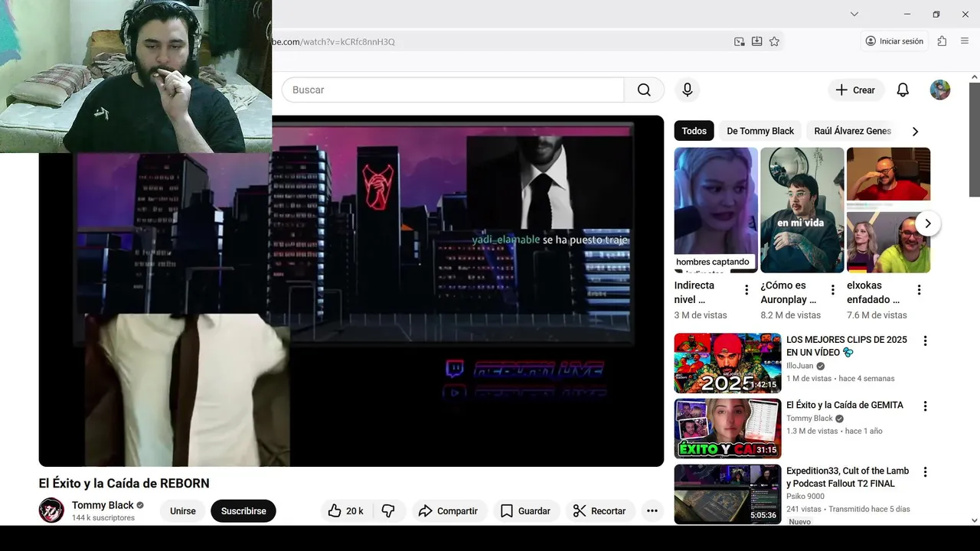Image resolution: width=980 pixels, height=551 pixels.
Task: Open the Indirecta nivel Short thumbnail
Action: tap(716, 210)
